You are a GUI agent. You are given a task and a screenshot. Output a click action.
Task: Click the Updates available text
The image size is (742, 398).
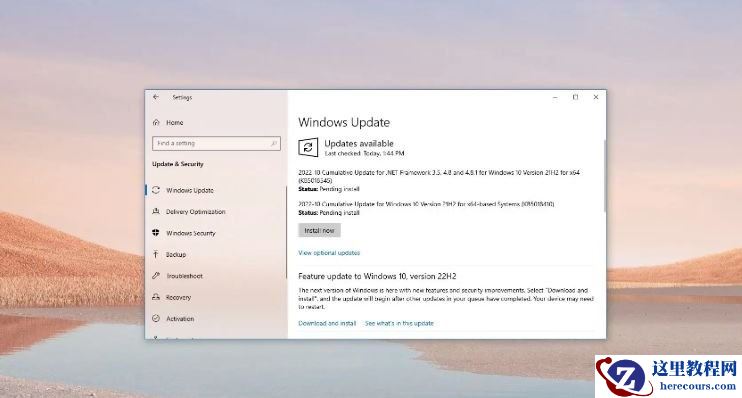point(359,143)
